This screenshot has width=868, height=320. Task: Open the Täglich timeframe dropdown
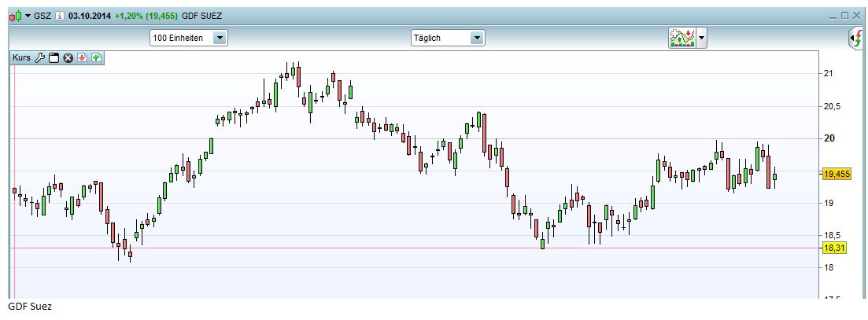pos(476,38)
